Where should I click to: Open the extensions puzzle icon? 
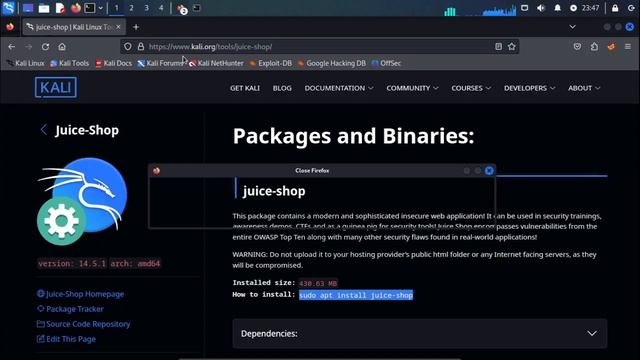[594, 47]
